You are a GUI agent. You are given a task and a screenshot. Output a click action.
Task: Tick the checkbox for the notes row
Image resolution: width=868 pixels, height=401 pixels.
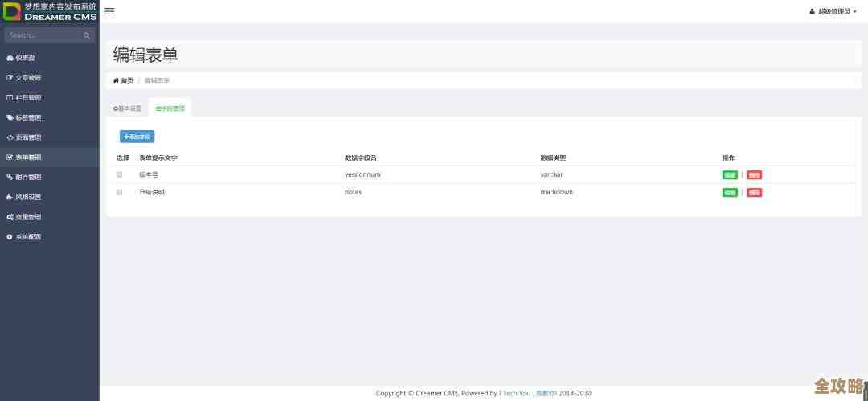pos(120,193)
